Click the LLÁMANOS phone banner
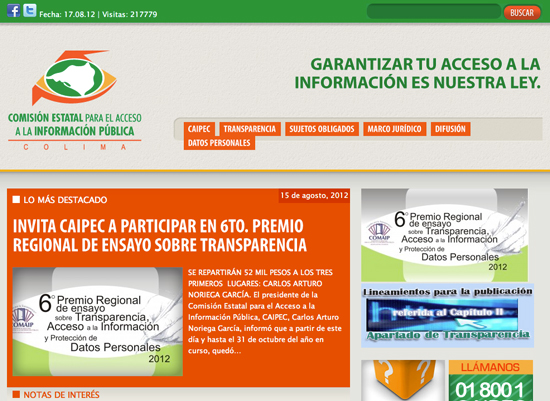 tap(491, 380)
